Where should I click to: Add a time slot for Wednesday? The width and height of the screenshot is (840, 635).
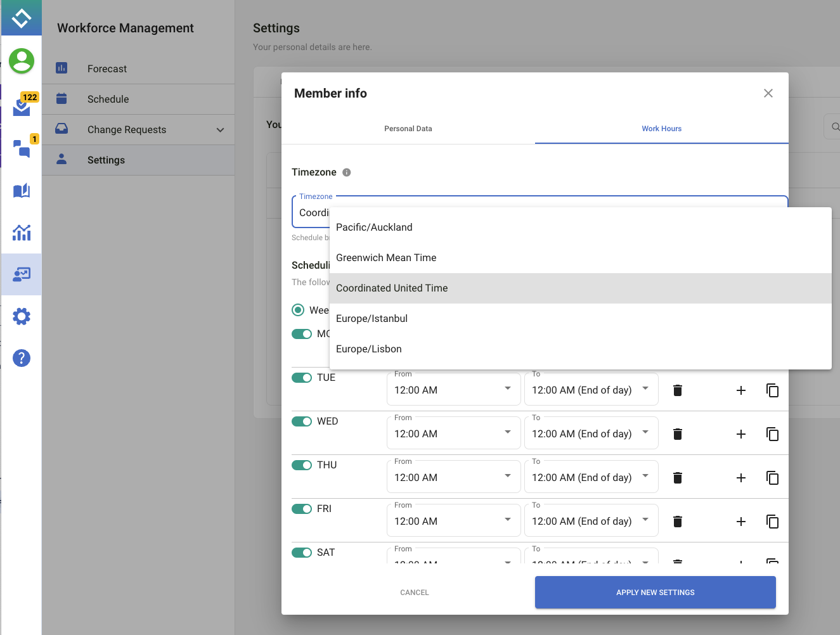pyautogui.click(x=740, y=434)
